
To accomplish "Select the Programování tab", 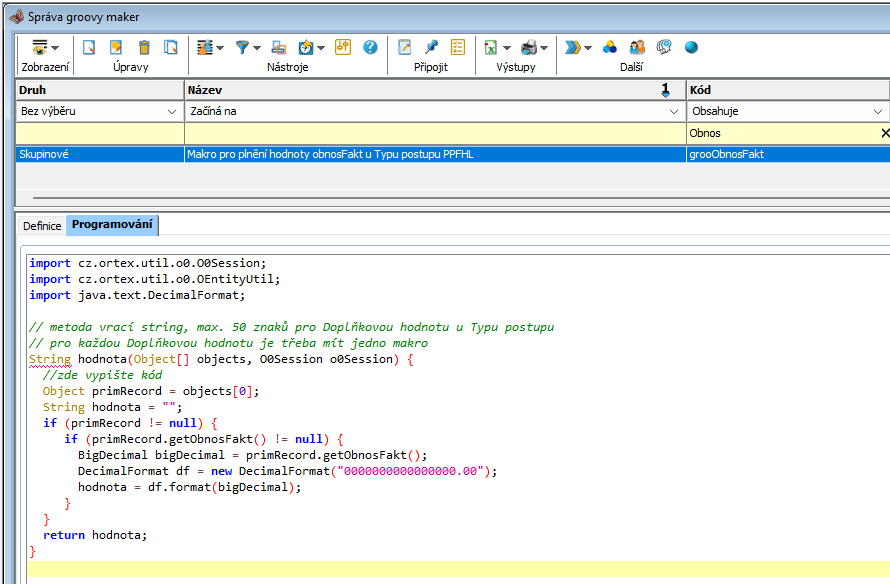I will pos(112,225).
